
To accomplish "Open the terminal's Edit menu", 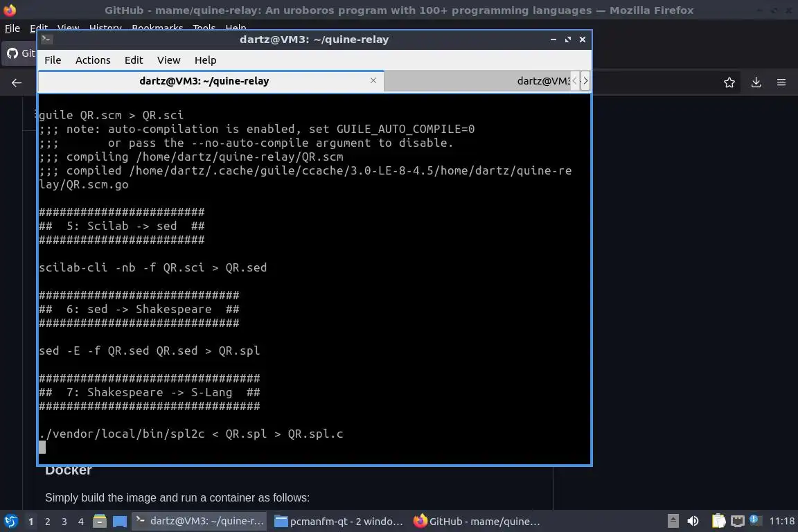I will [133, 60].
